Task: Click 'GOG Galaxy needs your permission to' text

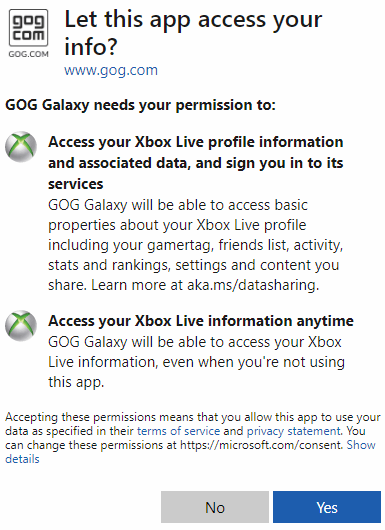Action: (x=141, y=105)
